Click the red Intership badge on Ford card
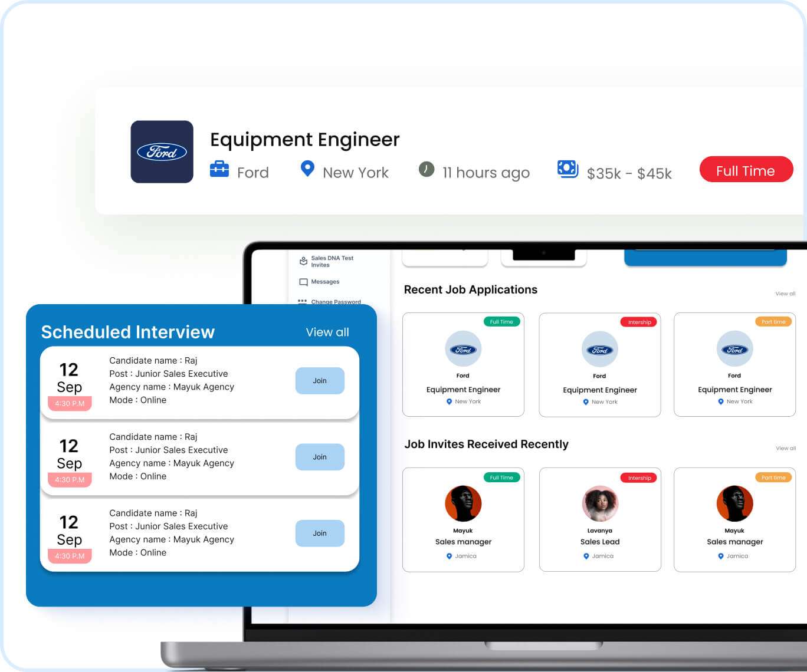This screenshot has height=672, width=807. 639,322
